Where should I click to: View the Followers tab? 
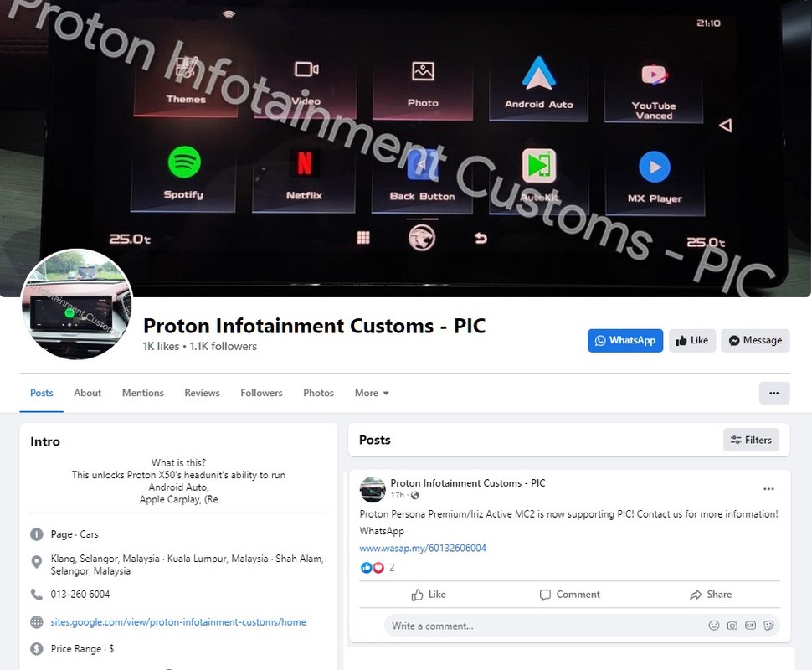click(x=261, y=393)
